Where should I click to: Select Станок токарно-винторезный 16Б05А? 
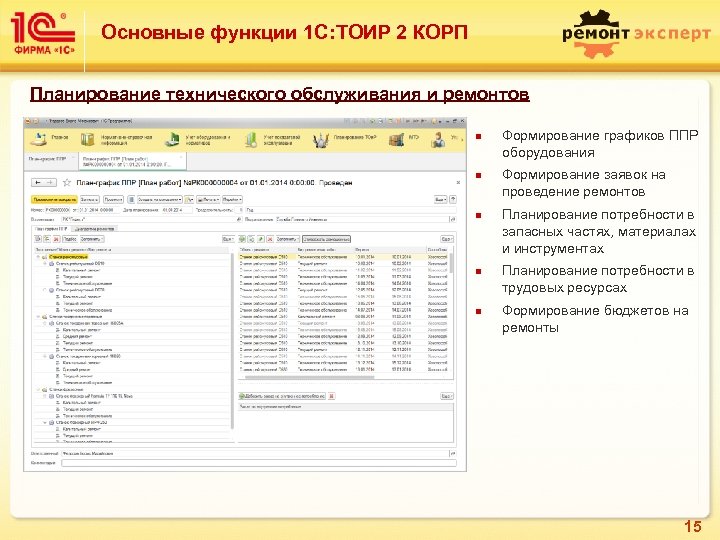(89, 323)
